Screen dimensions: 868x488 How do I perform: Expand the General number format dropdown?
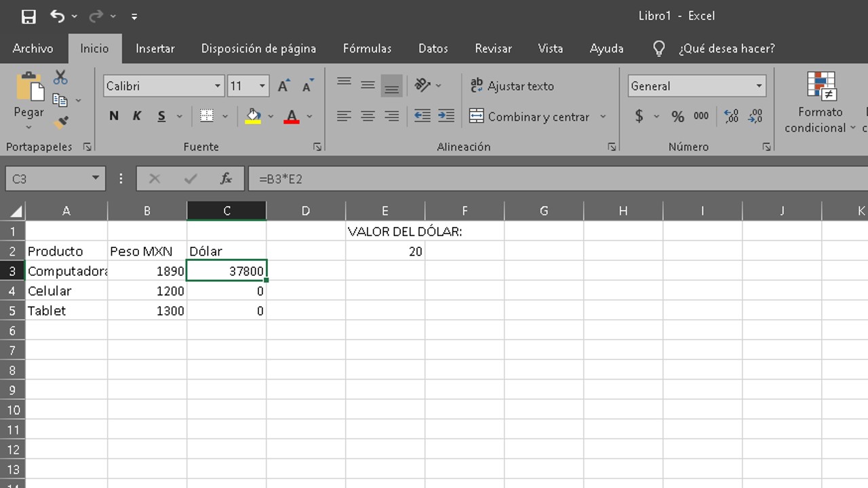point(759,86)
